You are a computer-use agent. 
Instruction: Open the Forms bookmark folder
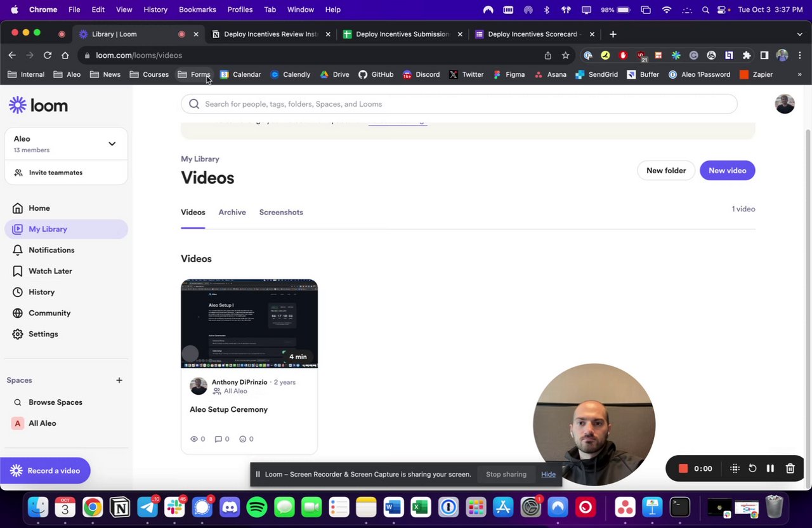tap(194, 74)
